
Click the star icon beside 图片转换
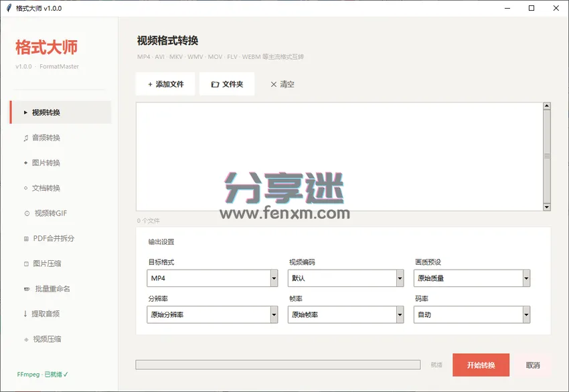(x=25, y=163)
